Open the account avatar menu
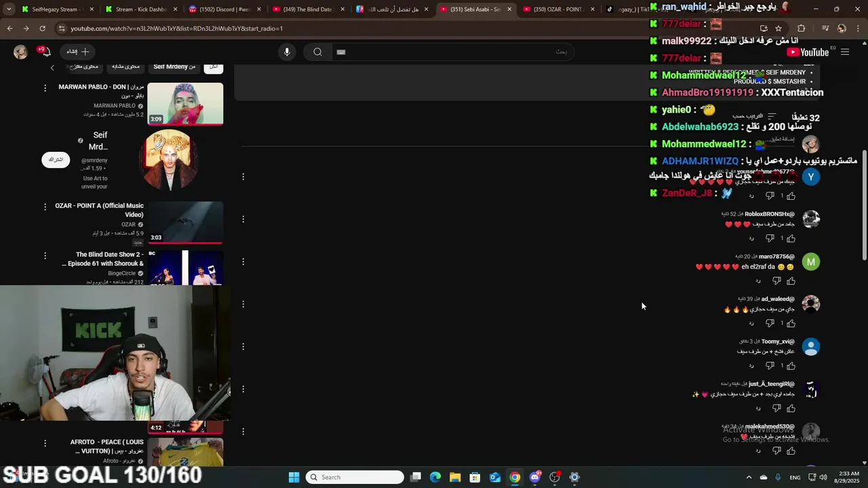 click(20, 52)
